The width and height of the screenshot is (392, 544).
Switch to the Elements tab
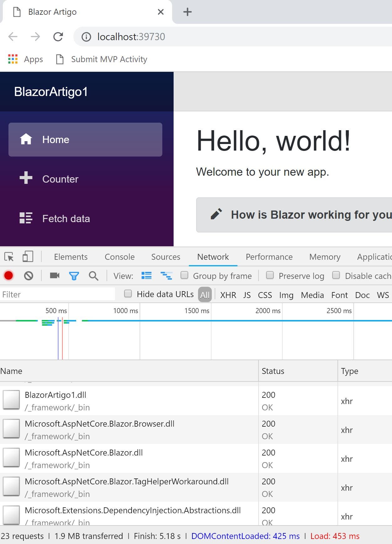point(71,257)
